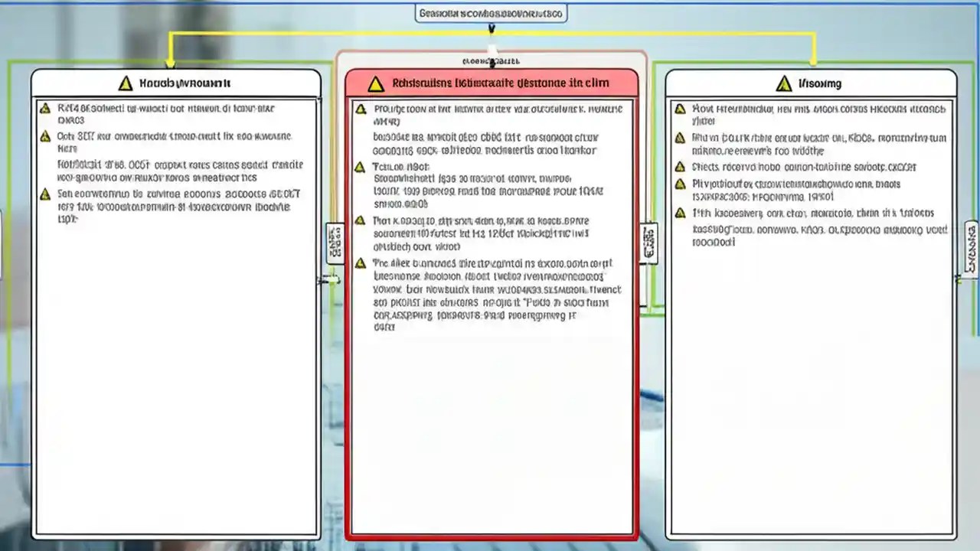This screenshot has width=980, height=551.
Task: Click the hazard icon next to the third left-panel item
Action: coord(44,194)
